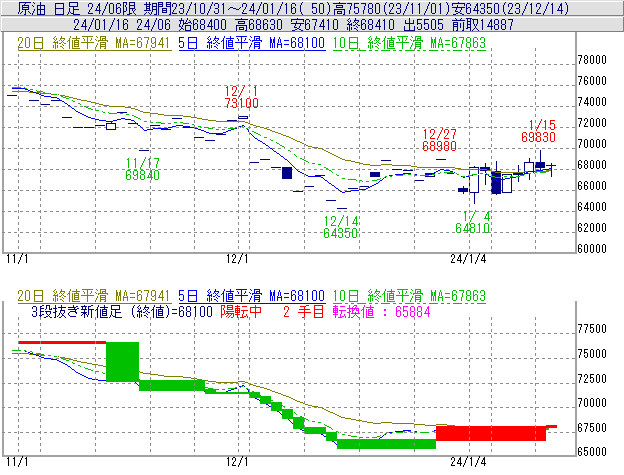This screenshot has width=624, height=475.
Task: Click the 12/1 73100 high label
Action: click(241, 97)
